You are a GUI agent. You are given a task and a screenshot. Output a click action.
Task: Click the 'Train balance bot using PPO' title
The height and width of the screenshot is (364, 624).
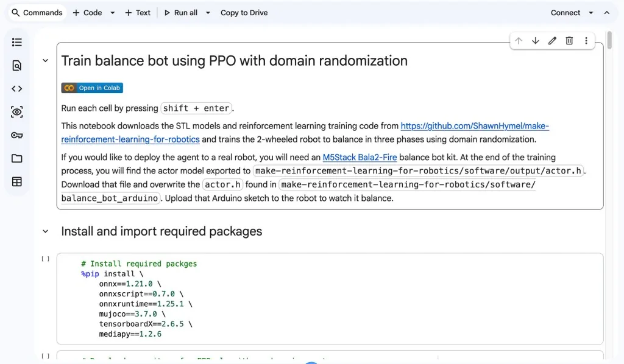[235, 61]
